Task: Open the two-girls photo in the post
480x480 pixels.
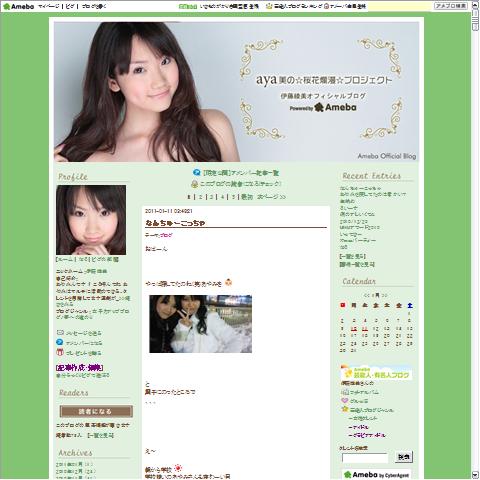Action: pos(200,324)
